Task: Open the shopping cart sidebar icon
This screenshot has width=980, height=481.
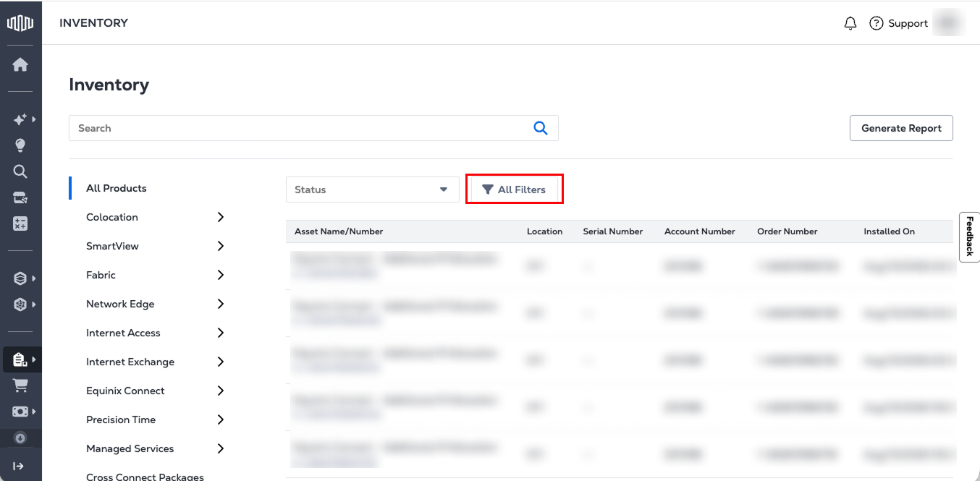Action: (20, 386)
